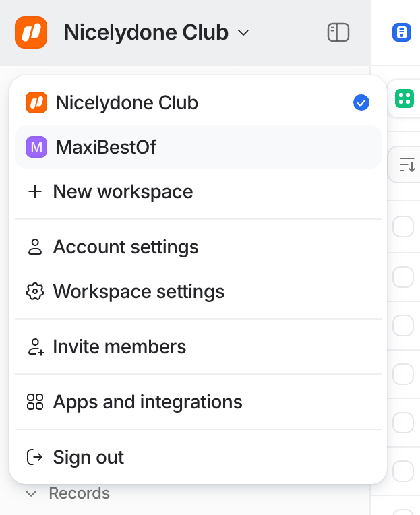Switch to the MaxiBestOf workspace
This screenshot has height=515, width=420.
pos(106,147)
